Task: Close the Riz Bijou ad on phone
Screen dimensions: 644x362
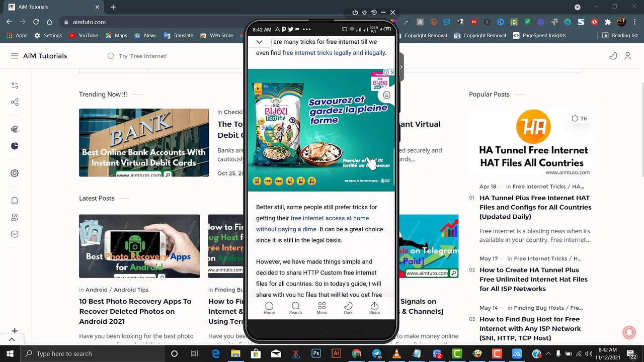Action: 392,72
